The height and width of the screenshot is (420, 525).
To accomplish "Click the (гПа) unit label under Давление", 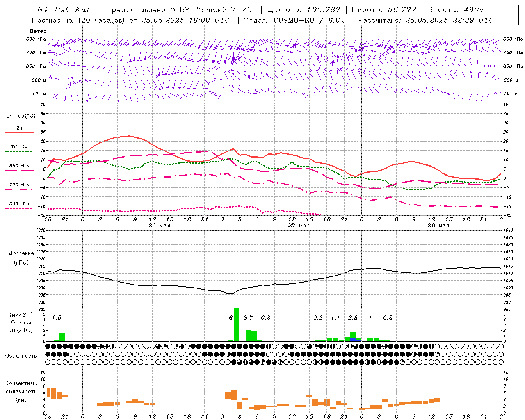I will tap(21, 263).
